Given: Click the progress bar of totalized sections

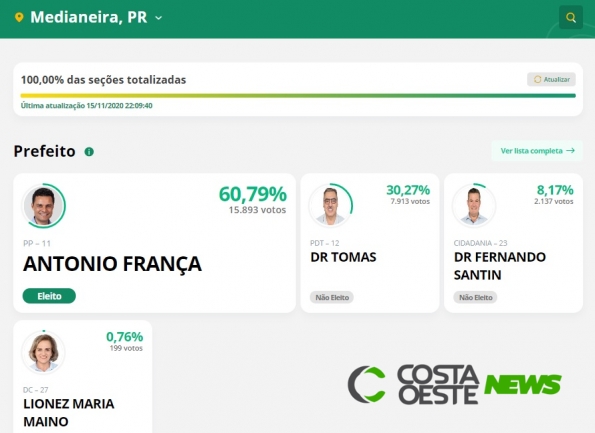Looking at the screenshot, I should click(298, 96).
